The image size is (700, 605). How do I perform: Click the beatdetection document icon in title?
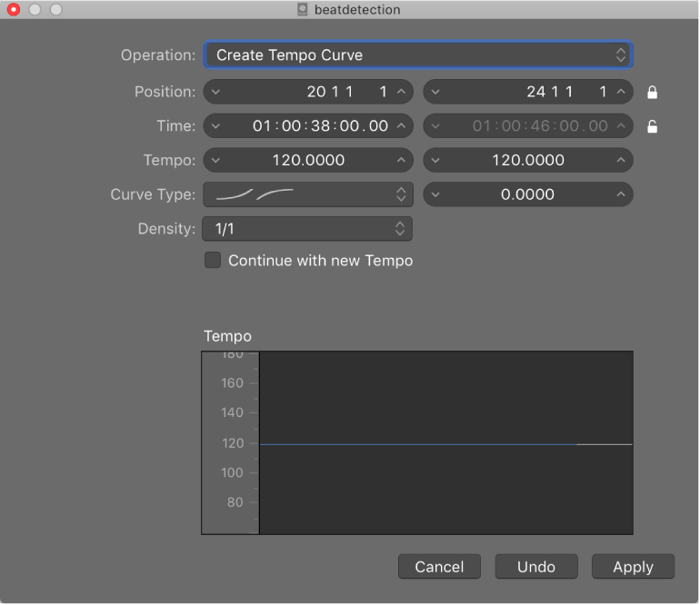coord(302,9)
